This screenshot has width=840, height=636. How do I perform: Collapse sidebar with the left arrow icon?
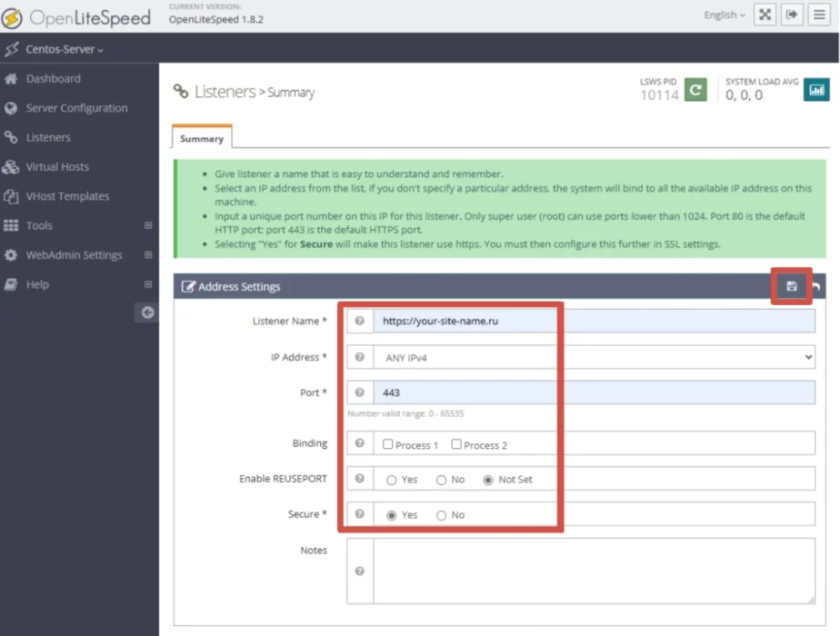point(147,313)
